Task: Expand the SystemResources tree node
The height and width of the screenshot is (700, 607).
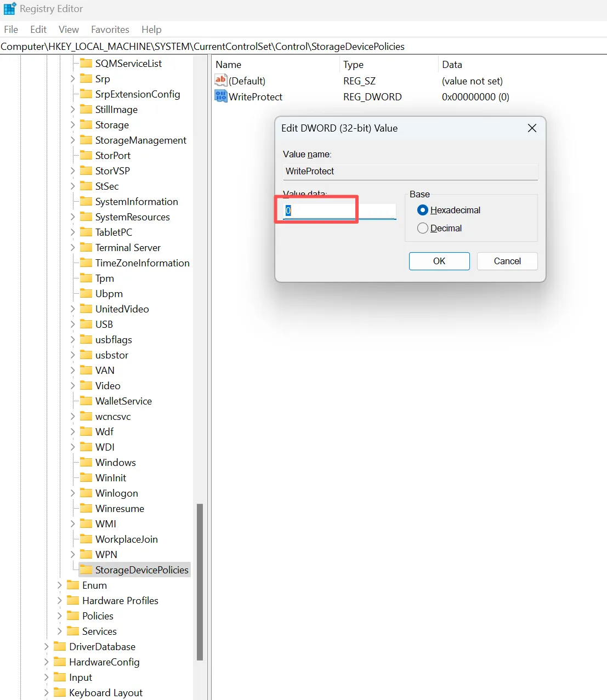Action: (x=72, y=217)
